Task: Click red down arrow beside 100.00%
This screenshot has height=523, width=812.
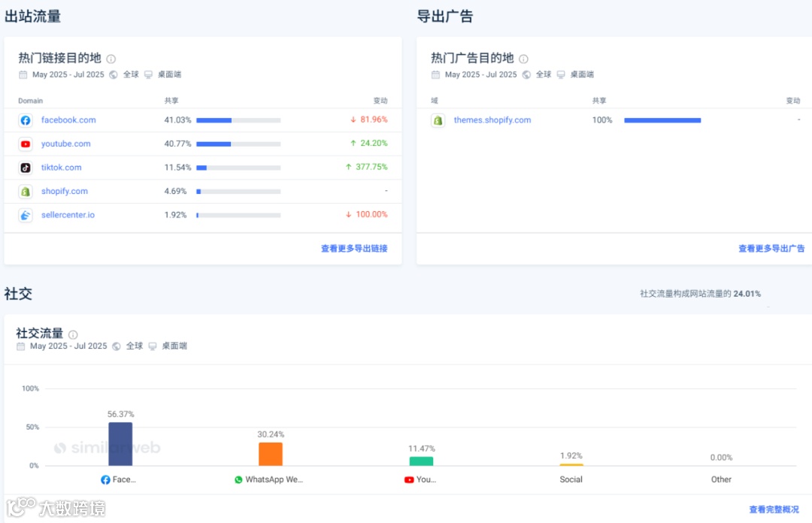Action: coord(349,214)
